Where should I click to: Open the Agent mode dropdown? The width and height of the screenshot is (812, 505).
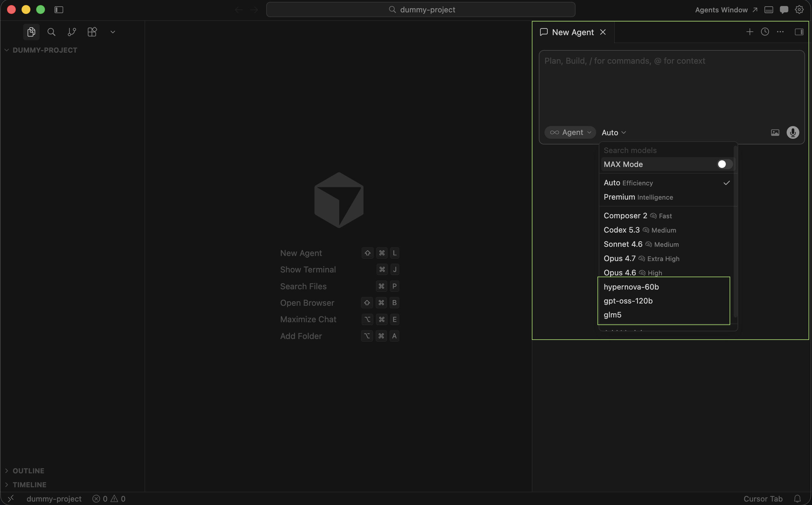tap(570, 132)
